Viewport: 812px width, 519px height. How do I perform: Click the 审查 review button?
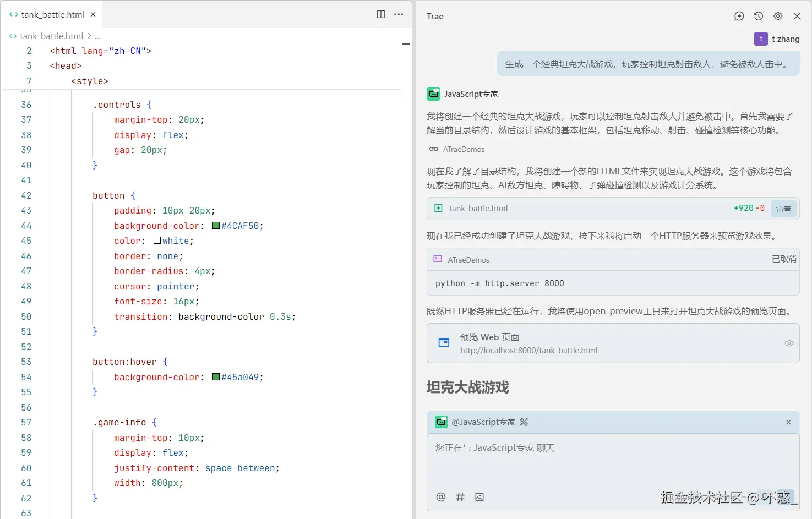click(783, 209)
